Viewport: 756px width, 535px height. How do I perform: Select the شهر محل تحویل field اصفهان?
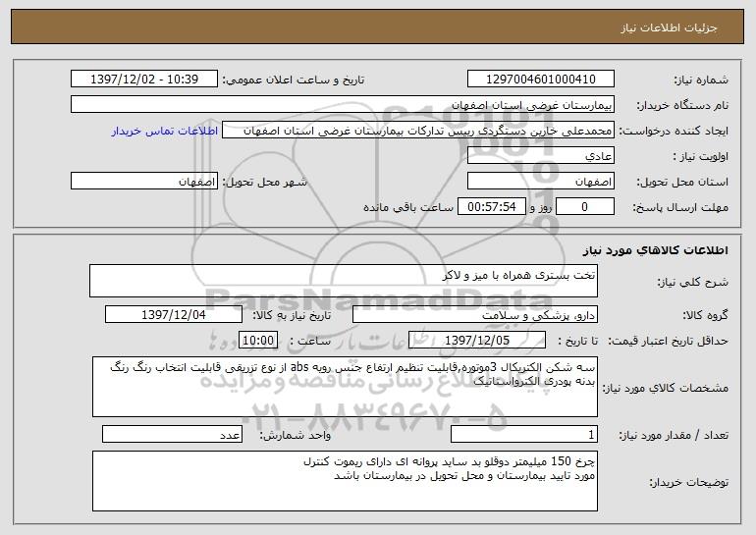pyautogui.click(x=144, y=182)
